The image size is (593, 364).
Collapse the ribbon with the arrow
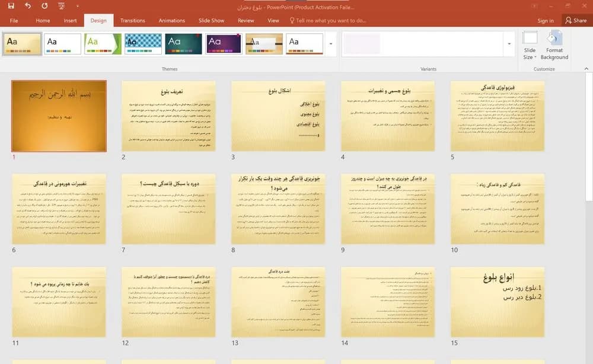(586, 69)
